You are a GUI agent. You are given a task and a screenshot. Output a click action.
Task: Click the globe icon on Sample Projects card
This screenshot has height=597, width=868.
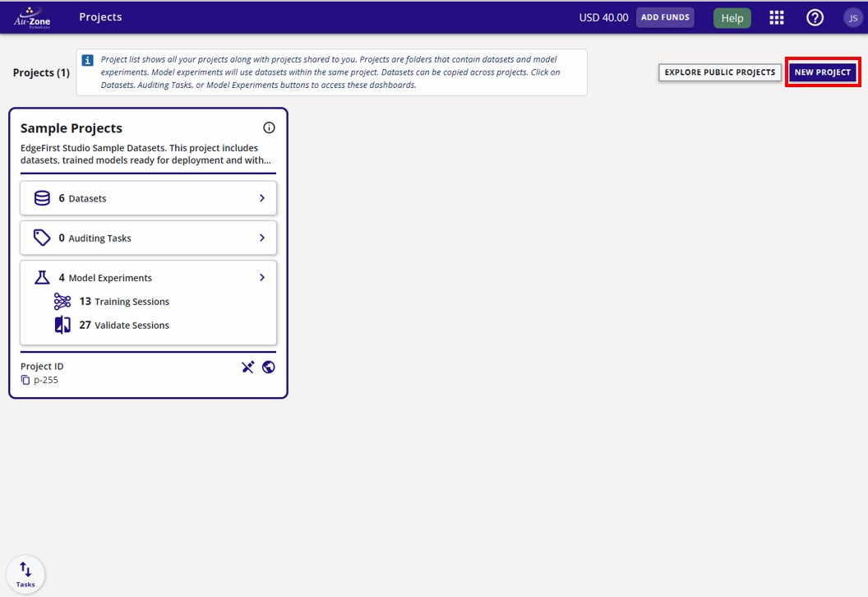point(269,367)
